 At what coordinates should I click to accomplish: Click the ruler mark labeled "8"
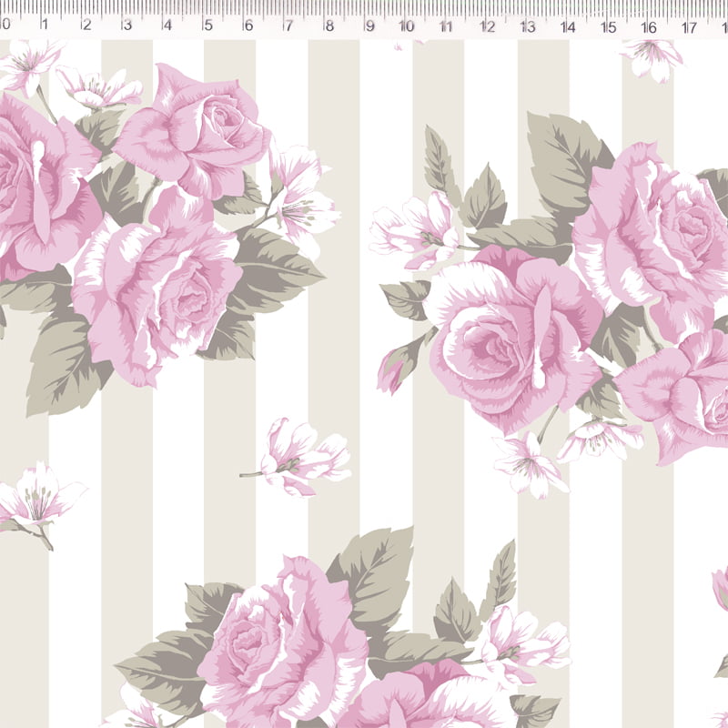point(329,25)
